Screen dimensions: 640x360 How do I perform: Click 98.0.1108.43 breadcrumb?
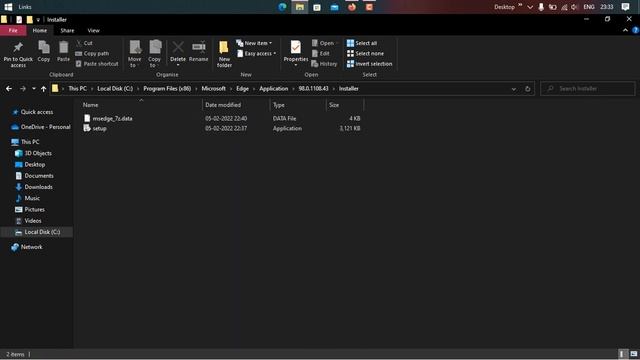[313, 89]
